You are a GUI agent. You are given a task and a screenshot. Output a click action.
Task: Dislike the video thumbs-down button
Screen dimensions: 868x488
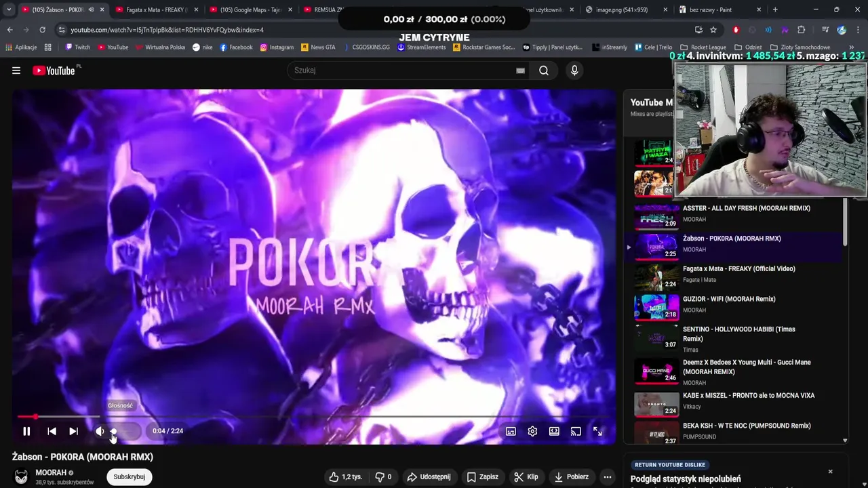click(384, 476)
